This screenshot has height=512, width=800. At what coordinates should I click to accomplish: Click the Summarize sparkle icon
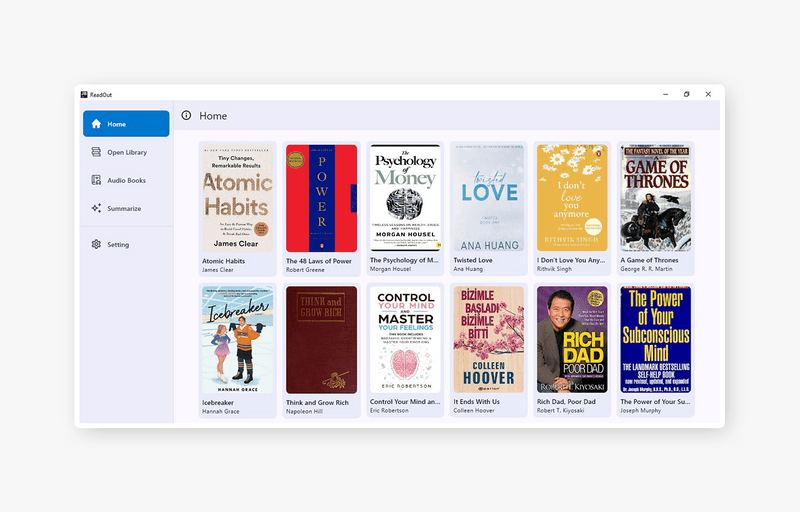pyautogui.click(x=96, y=208)
